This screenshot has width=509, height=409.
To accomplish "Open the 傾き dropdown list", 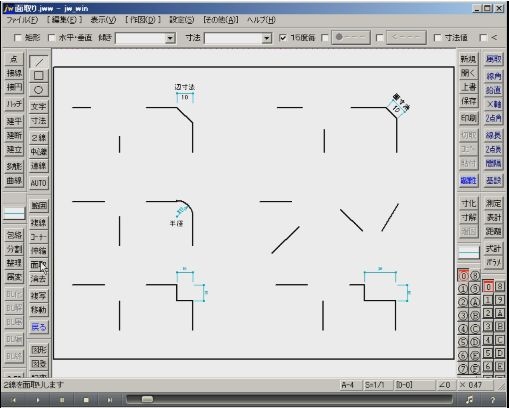I will (170, 38).
